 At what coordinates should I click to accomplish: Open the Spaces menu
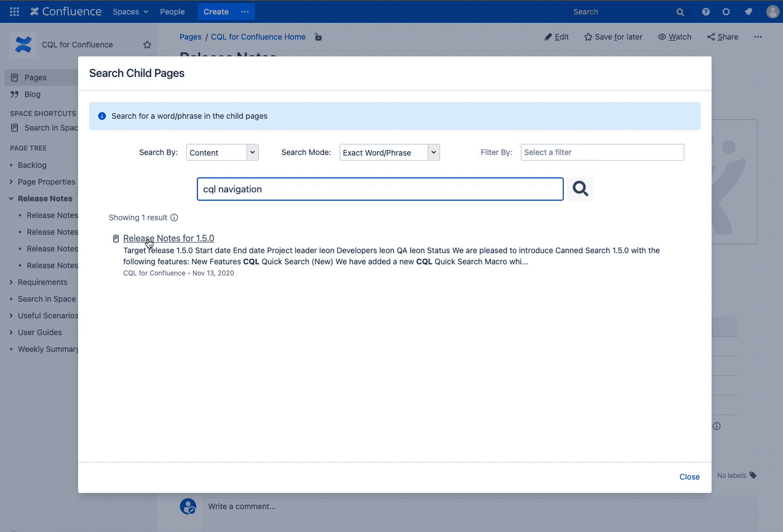click(129, 11)
